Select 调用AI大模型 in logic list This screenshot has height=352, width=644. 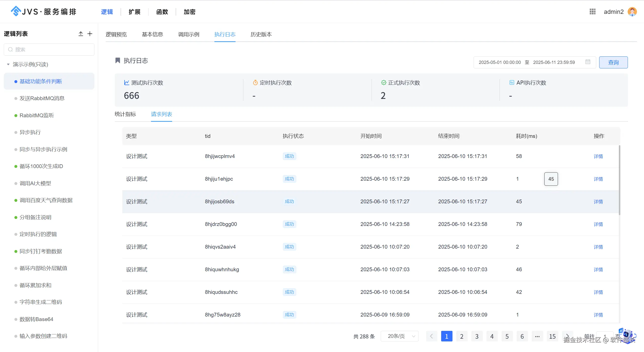[x=35, y=183]
